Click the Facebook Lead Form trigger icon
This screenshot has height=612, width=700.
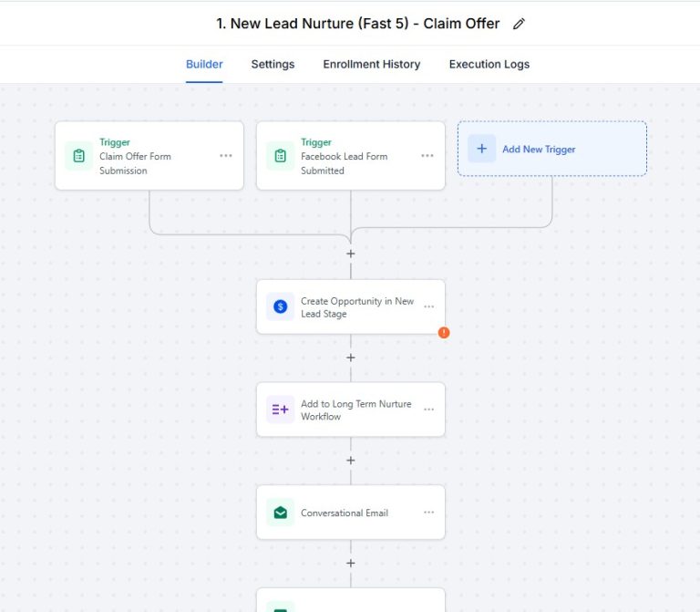coord(280,156)
